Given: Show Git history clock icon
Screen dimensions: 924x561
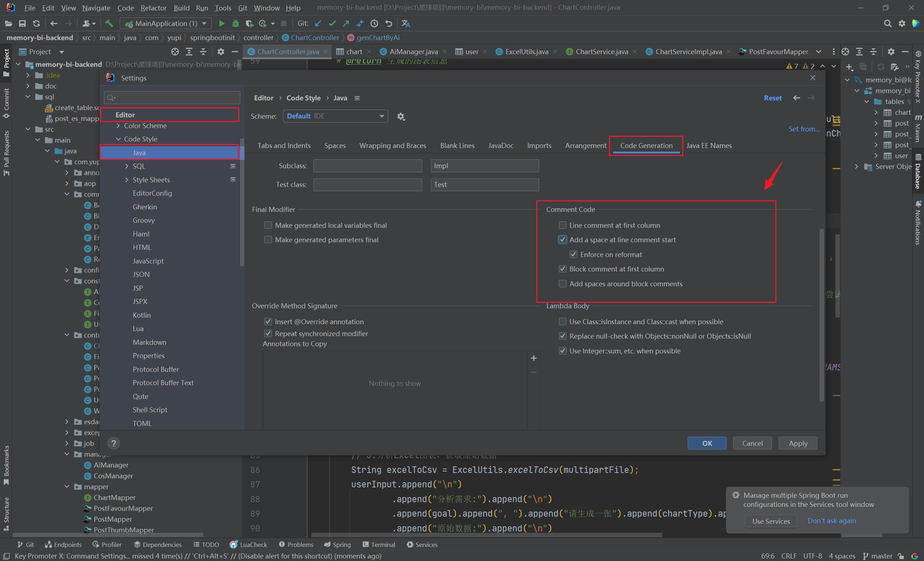Looking at the screenshot, I should [374, 23].
